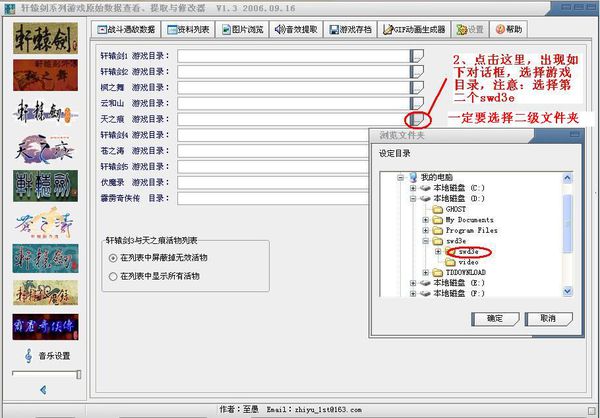Select the nested swd3e subfolder
Viewport: 600px width, 418px height.
tap(469, 251)
